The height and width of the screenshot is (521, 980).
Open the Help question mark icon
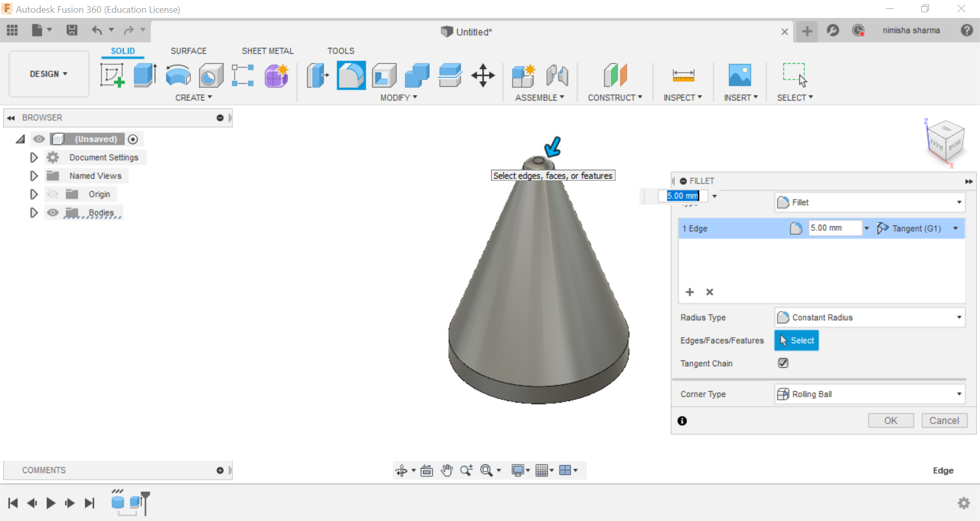tap(967, 30)
